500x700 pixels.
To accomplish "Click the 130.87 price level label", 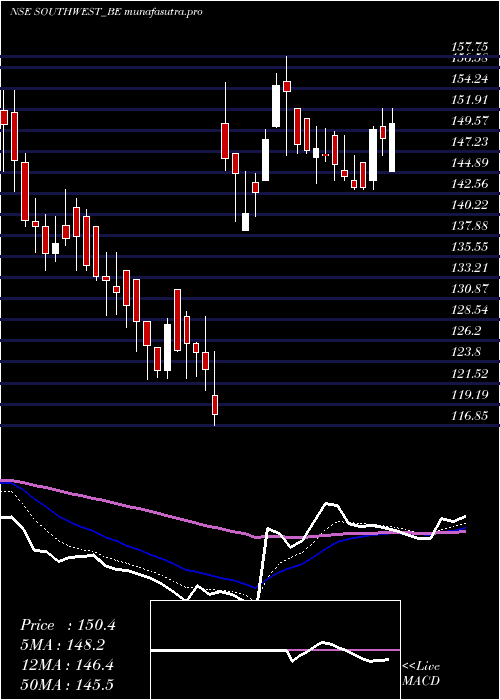I will (469, 289).
